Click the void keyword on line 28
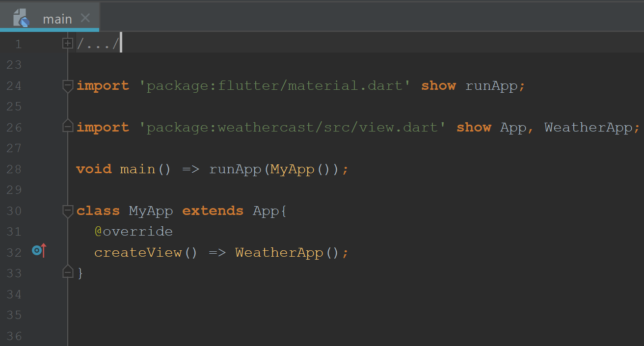The height and width of the screenshot is (346, 644). point(94,169)
